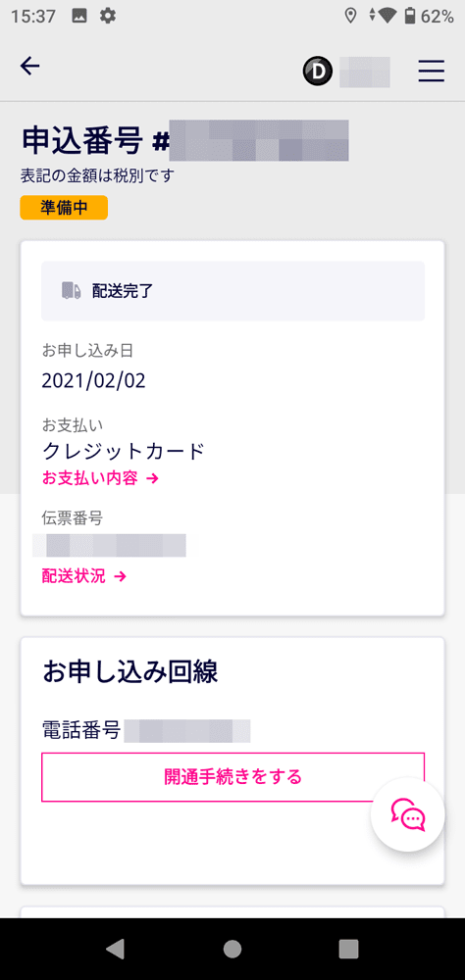Open the hamburger menu
The height and width of the screenshot is (980, 465).
432,72
